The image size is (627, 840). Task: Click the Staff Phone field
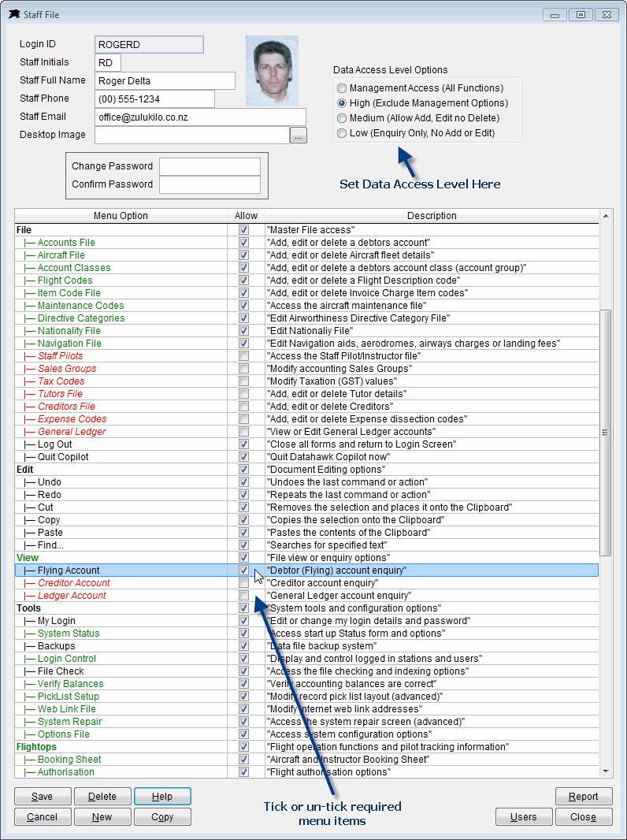point(154,99)
